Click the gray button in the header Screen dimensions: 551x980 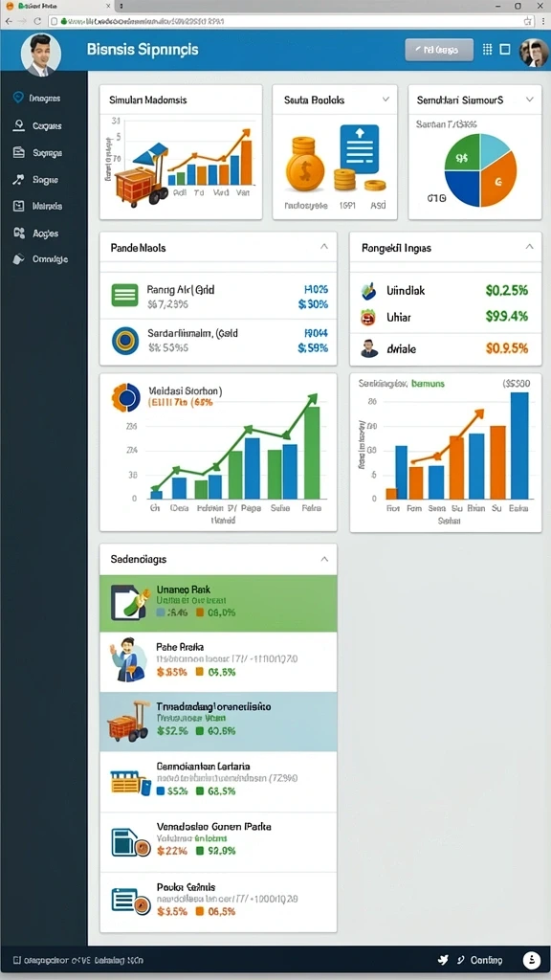[x=439, y=50]
